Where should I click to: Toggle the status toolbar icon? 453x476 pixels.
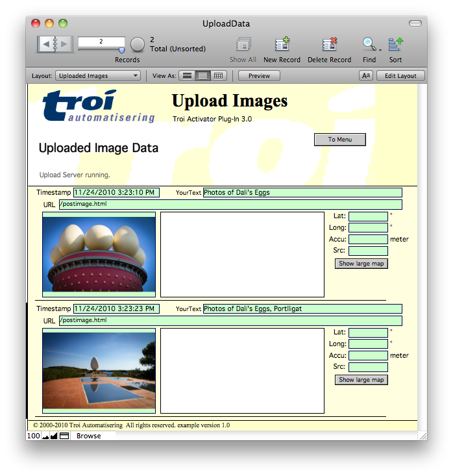pos(64,436)
